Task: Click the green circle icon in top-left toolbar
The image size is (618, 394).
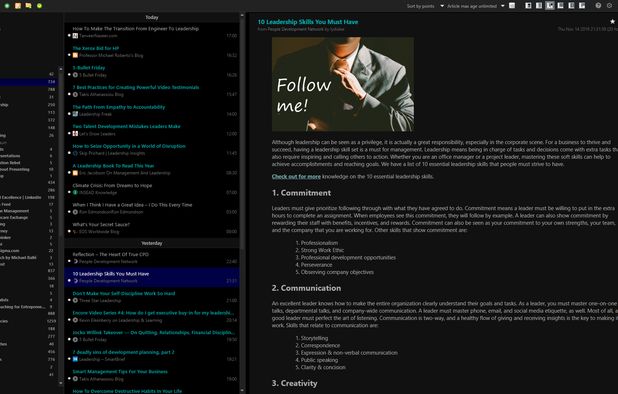Action: pos(7,6)
